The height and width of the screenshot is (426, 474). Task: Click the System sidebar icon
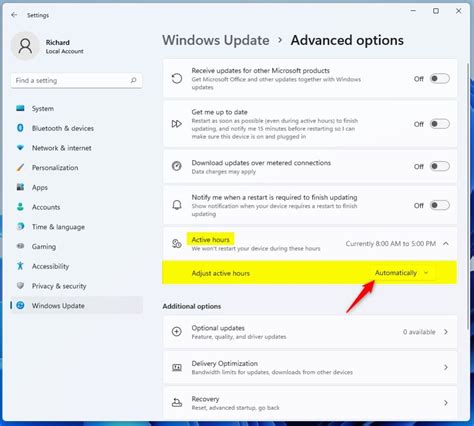coord(20,108)
